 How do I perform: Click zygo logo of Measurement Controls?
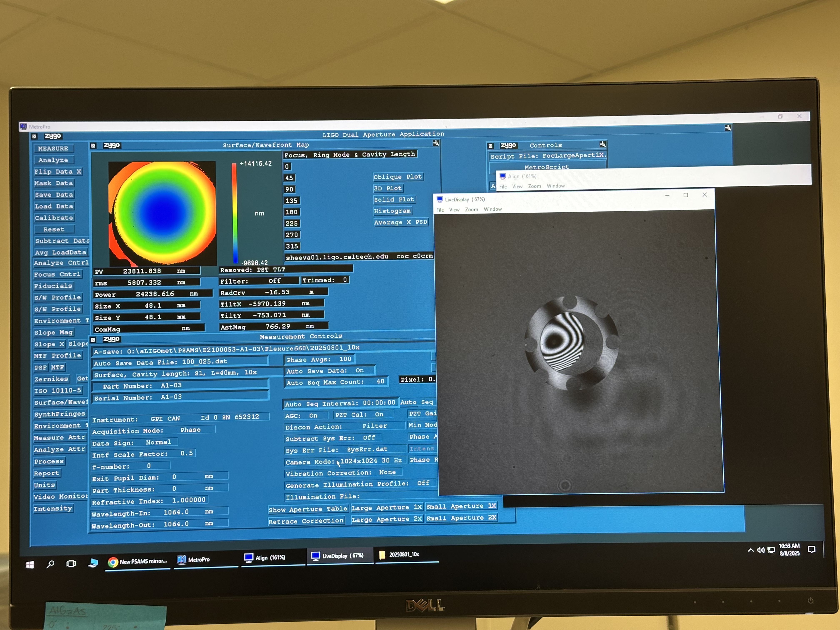pos(111,339)
